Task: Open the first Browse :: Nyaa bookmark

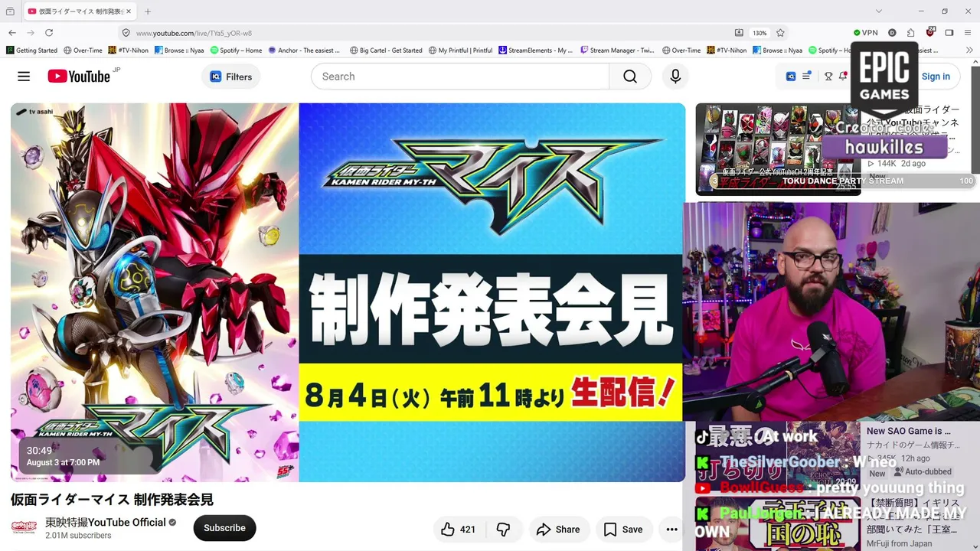Action: coord(179,51)
